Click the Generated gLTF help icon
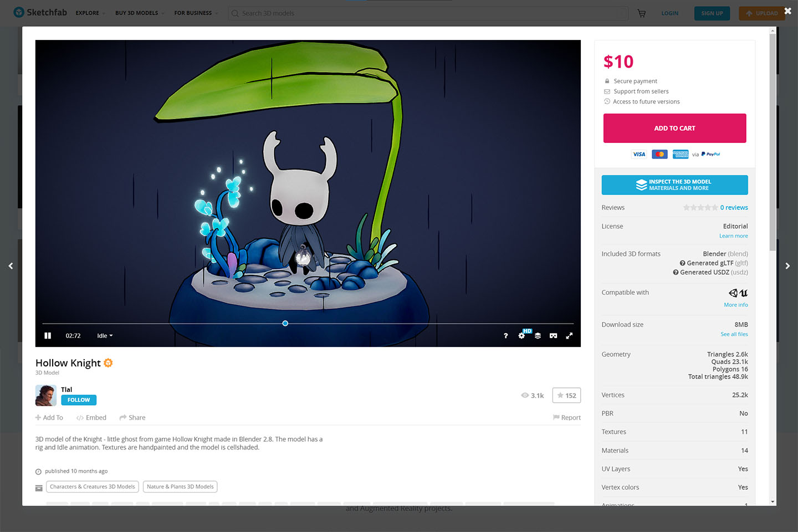798x532 pixels. [682, 263]
